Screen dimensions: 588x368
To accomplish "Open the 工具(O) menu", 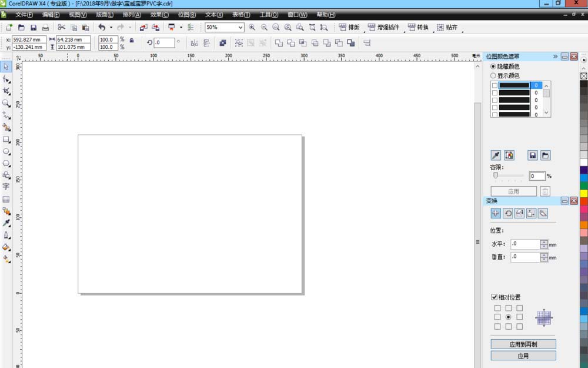I will pos(269,15).
